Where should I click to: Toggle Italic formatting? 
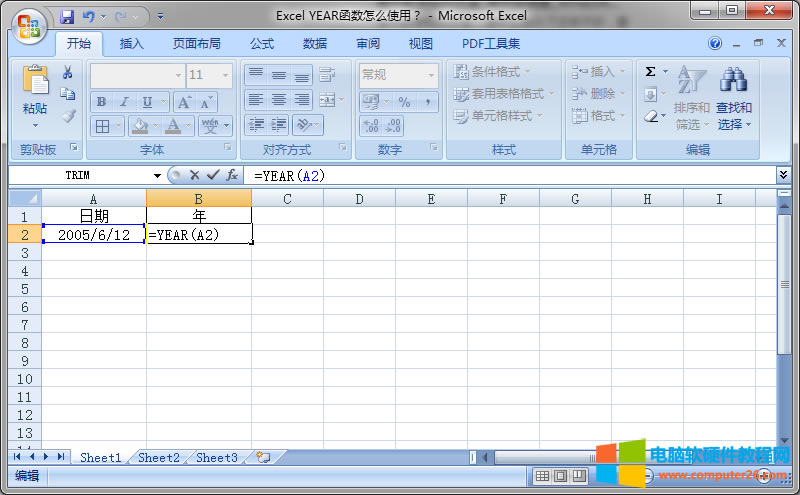(124, 102)
